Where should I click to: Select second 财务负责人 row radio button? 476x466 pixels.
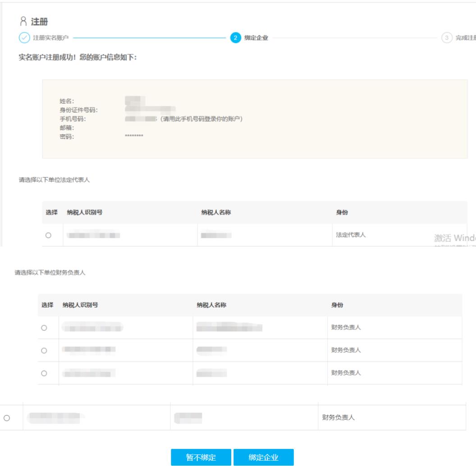(44, 350)
